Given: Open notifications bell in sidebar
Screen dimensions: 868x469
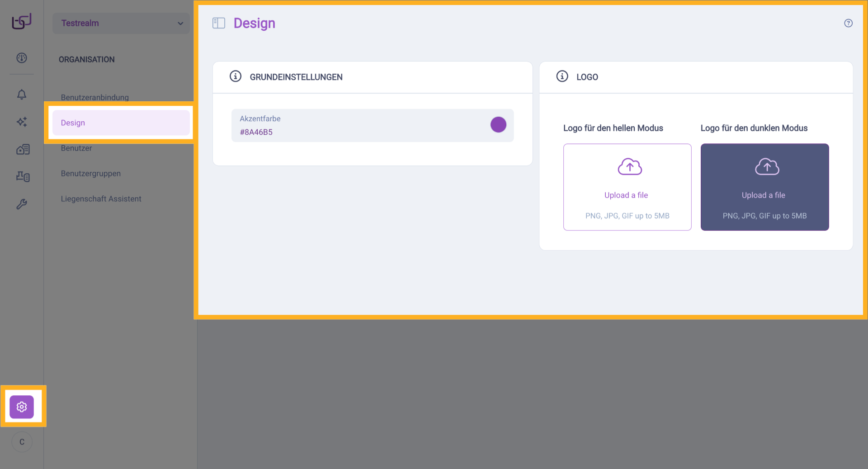Looking at the screenshot, I should (22, 95).
